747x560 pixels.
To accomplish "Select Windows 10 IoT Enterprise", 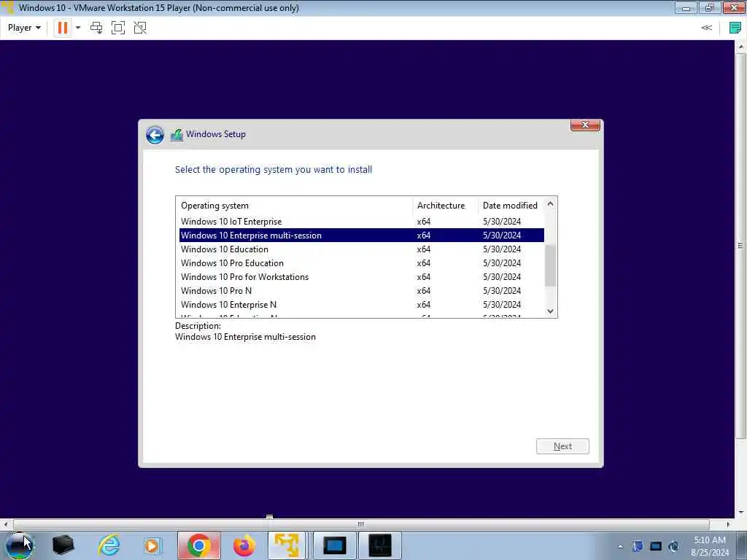I will point(362,222).
